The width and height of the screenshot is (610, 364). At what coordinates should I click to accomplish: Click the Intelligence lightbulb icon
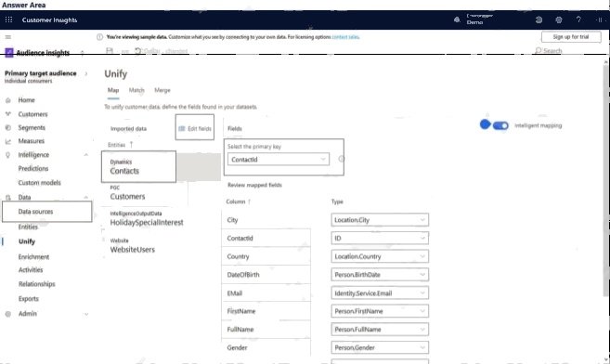click(8, 155)
